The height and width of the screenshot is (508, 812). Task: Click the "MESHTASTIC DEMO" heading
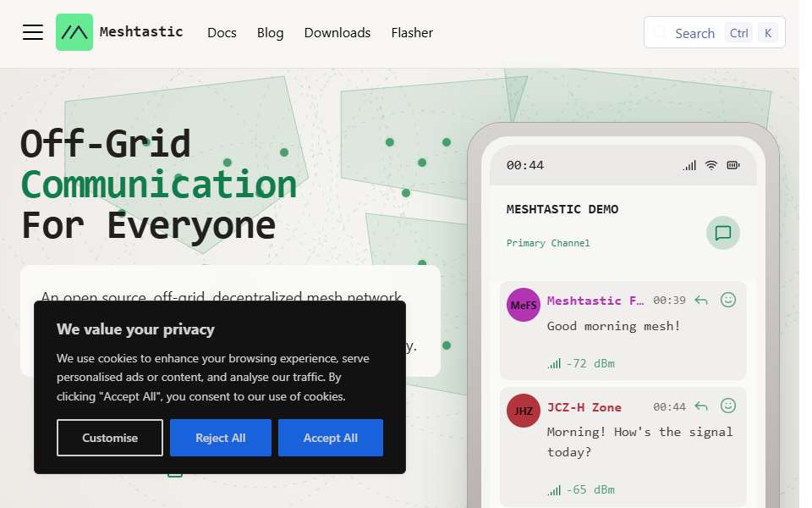point(562,209)
